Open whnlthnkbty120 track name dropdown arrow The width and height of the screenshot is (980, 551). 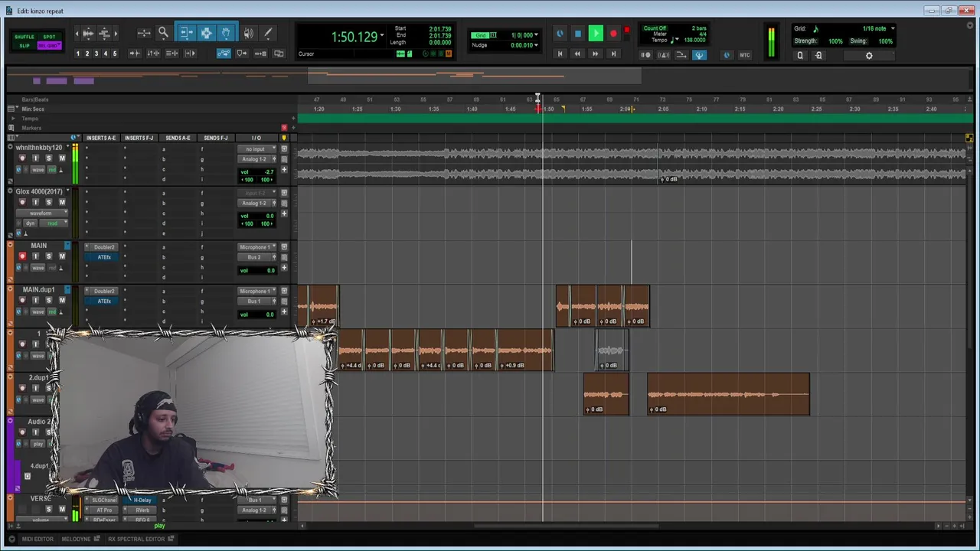point(67,147)
